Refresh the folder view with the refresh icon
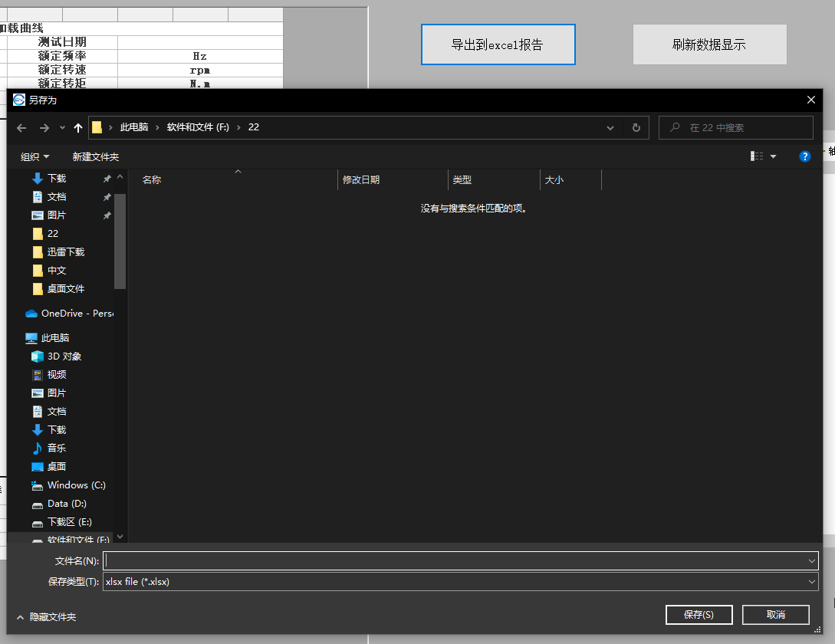Screen dimensions: 835x644 coord(636,127)
